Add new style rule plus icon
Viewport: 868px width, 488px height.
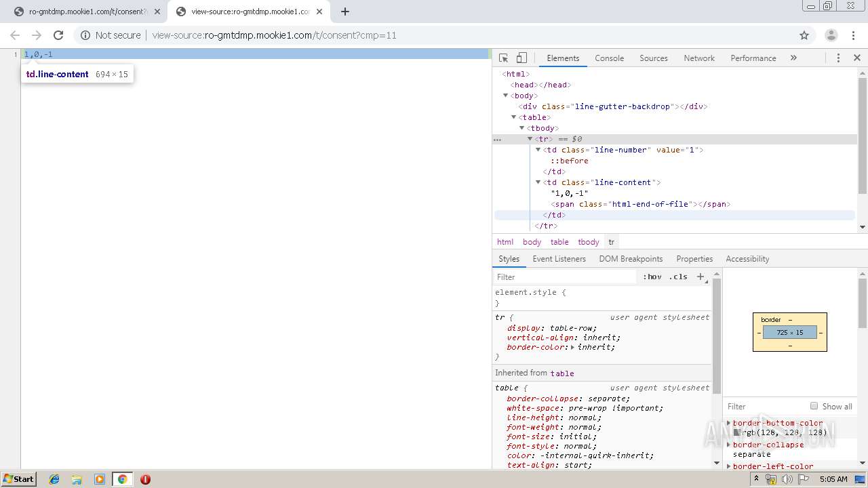pyautogui.click(x=701, y=277)
